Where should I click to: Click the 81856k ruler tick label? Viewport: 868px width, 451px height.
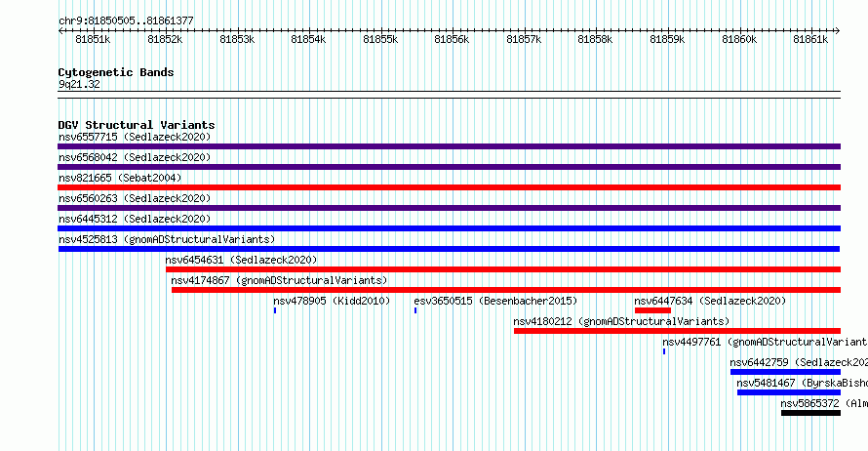click(452, 39)
